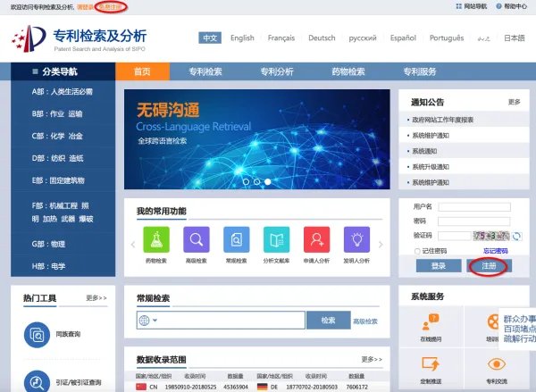Image resolution: width=536 pixels, height=392 pixels.
Task: Open the 药物检索 navigation tab
Action: pos(348,71)
